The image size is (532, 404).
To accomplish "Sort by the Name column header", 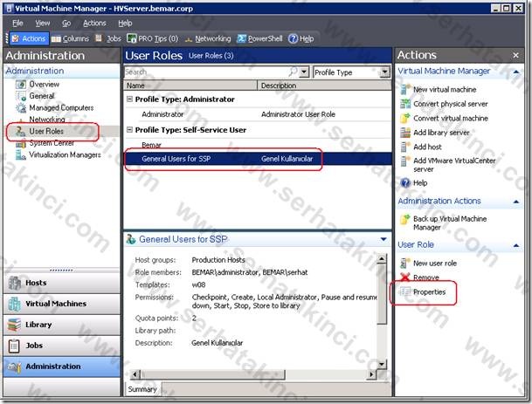I will click(x=190, y=86).
